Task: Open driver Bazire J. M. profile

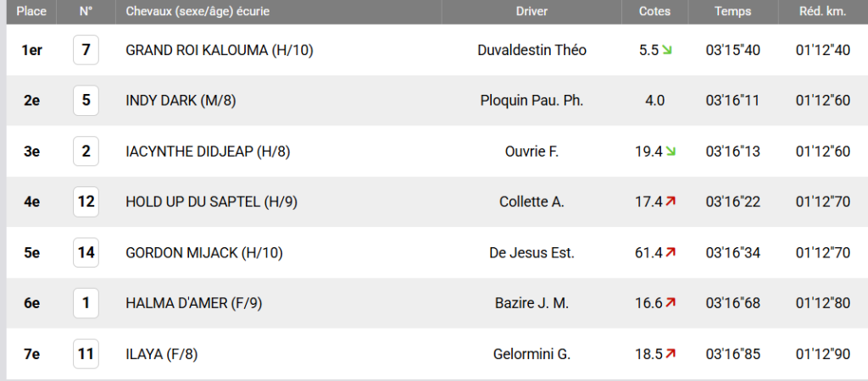Action: (x=531, y=303)
